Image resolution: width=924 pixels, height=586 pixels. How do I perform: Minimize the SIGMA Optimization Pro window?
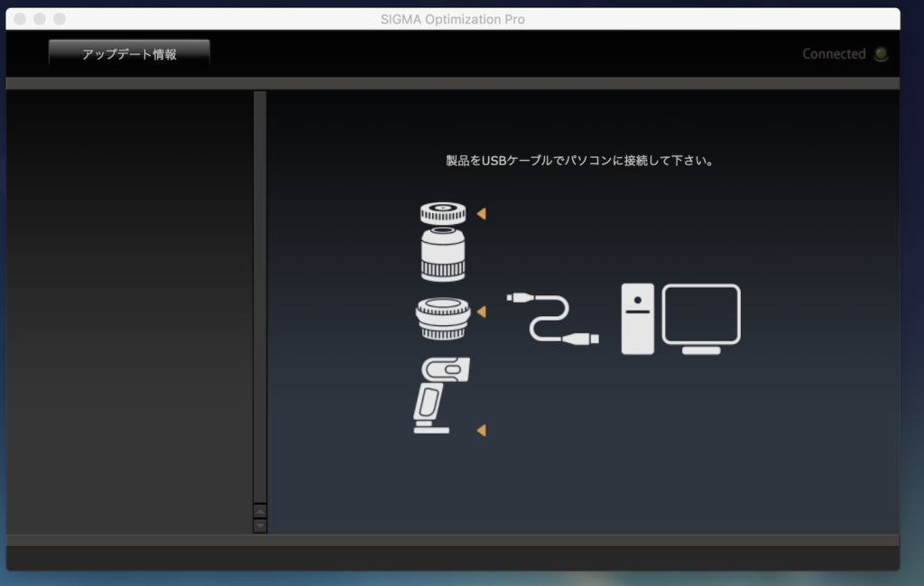tap(40, 19)
